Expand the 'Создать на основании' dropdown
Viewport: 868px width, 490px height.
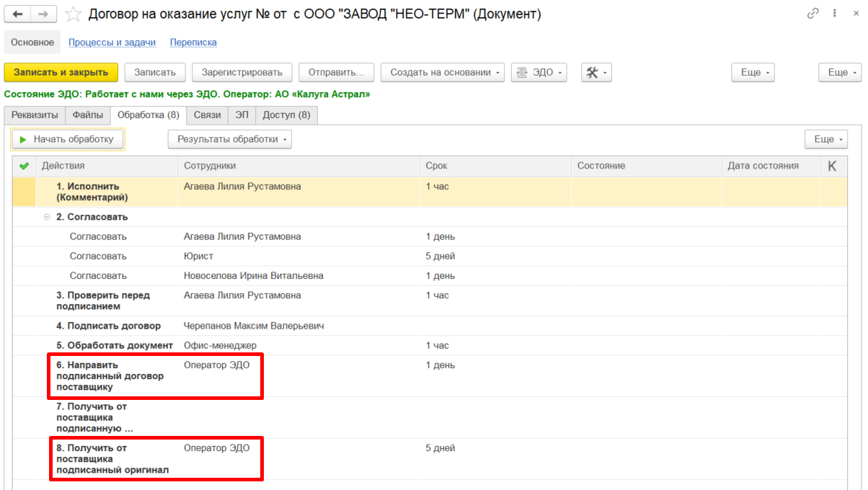click(x=443, y=72)
